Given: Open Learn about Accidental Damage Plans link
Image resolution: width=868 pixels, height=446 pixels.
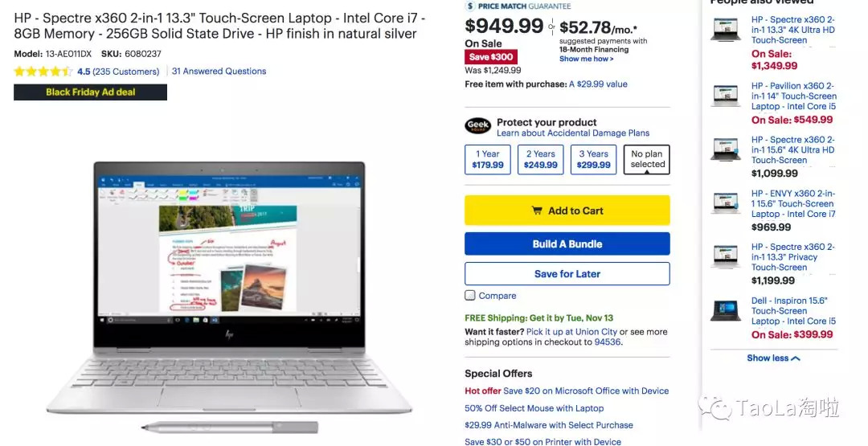Looking at the screenshot, I should tap(573, 133).
